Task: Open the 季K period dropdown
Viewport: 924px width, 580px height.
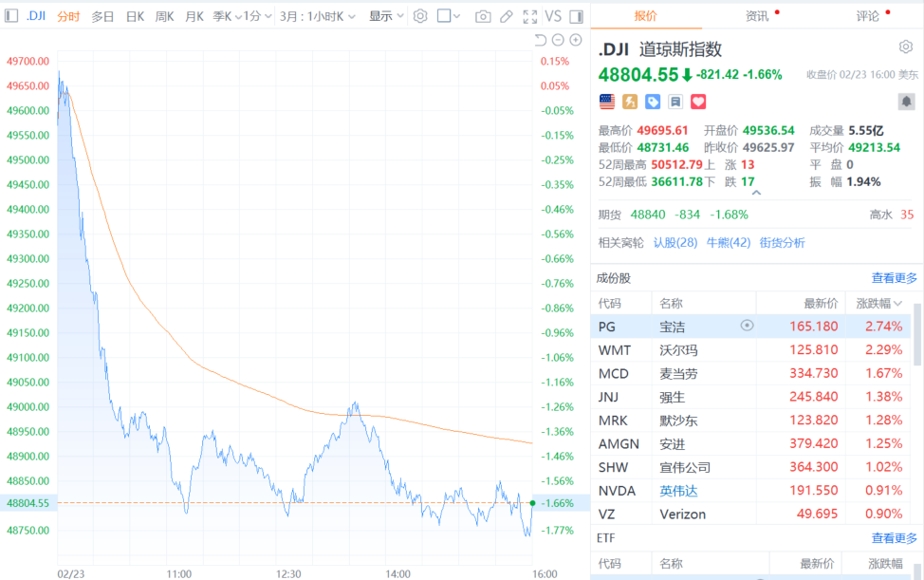Action: (x=224, y=16)
